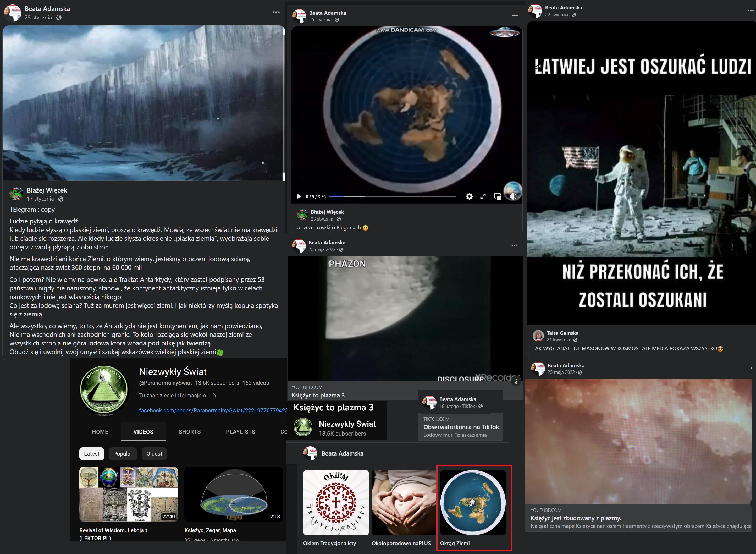Sort videos by Popular

[123, 453]
